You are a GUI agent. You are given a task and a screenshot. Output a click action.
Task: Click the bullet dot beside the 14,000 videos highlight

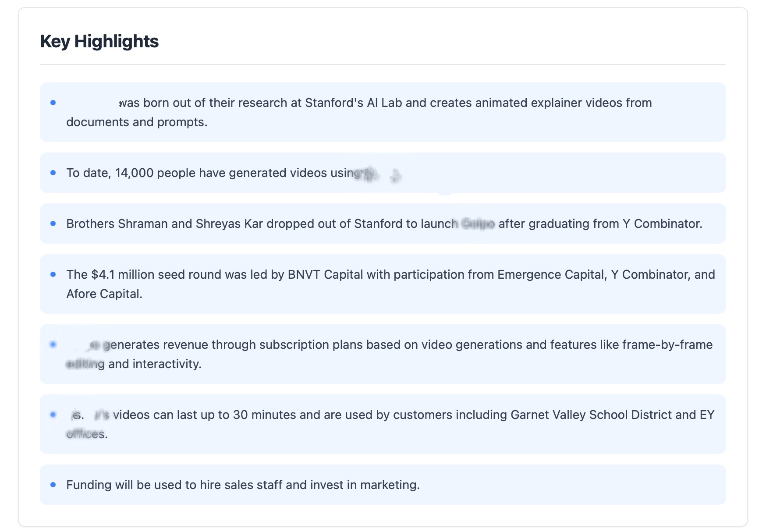pyautogui.click(x=54, y=172)
